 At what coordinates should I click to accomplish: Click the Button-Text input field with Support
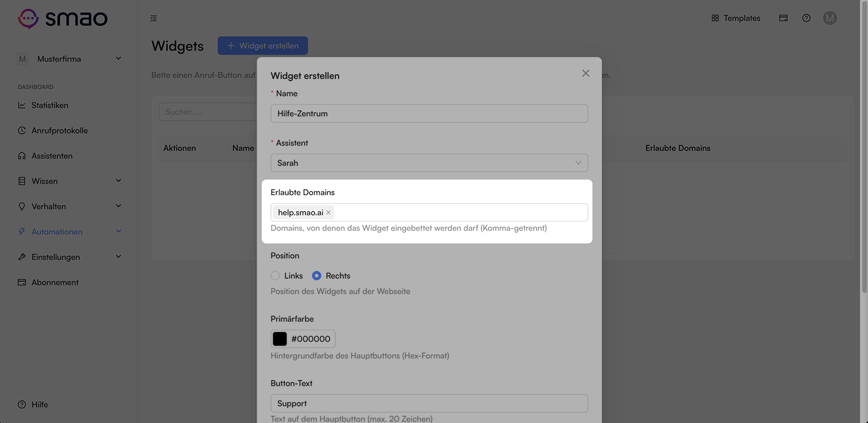(x=429, y=403)
